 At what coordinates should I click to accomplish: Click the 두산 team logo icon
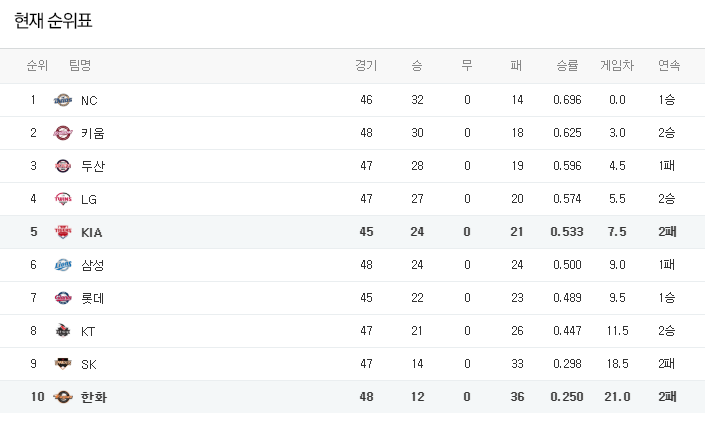click(x=63, y=166)
